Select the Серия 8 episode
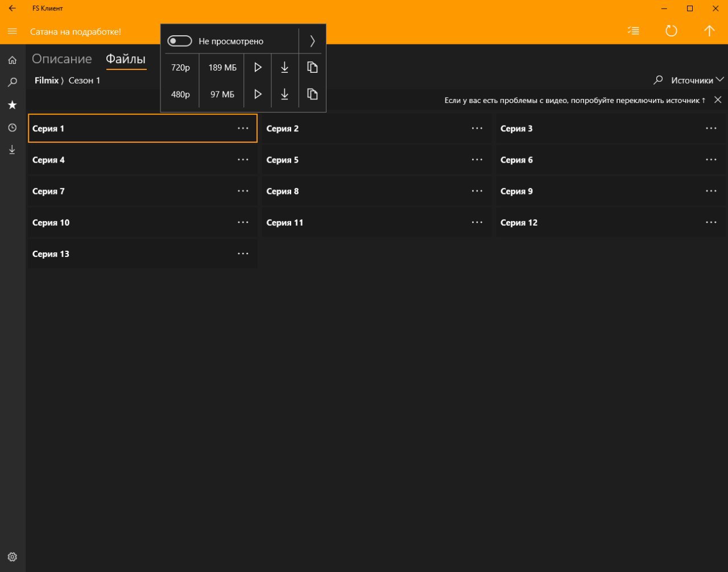 coord(377,191)
